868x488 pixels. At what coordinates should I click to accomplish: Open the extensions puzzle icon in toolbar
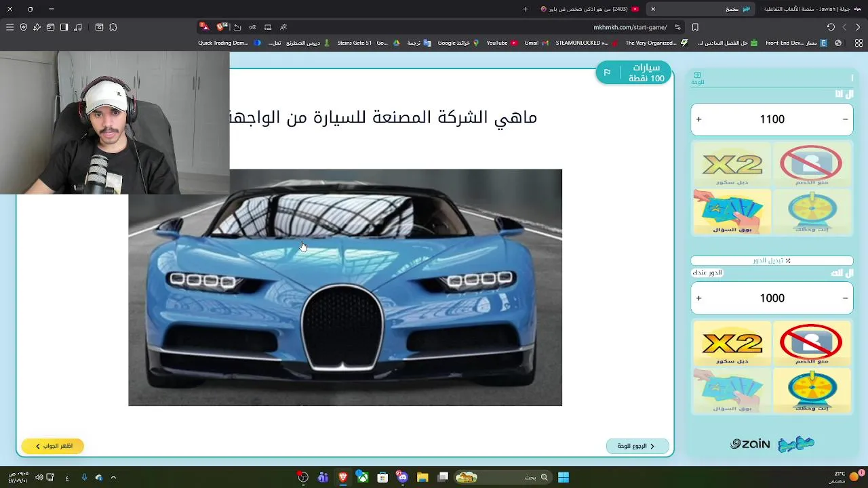(x=113, y=27)
